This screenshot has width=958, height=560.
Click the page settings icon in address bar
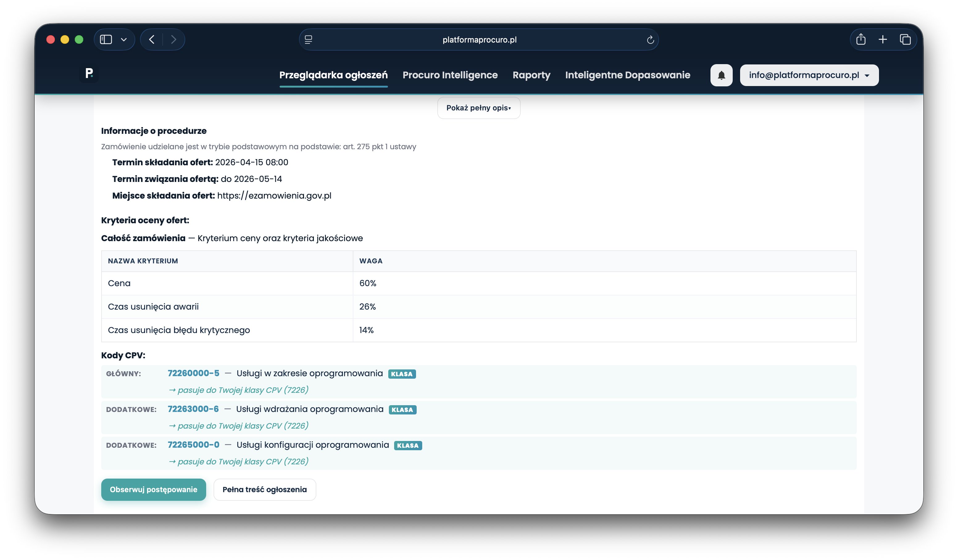tap(309, 39)
